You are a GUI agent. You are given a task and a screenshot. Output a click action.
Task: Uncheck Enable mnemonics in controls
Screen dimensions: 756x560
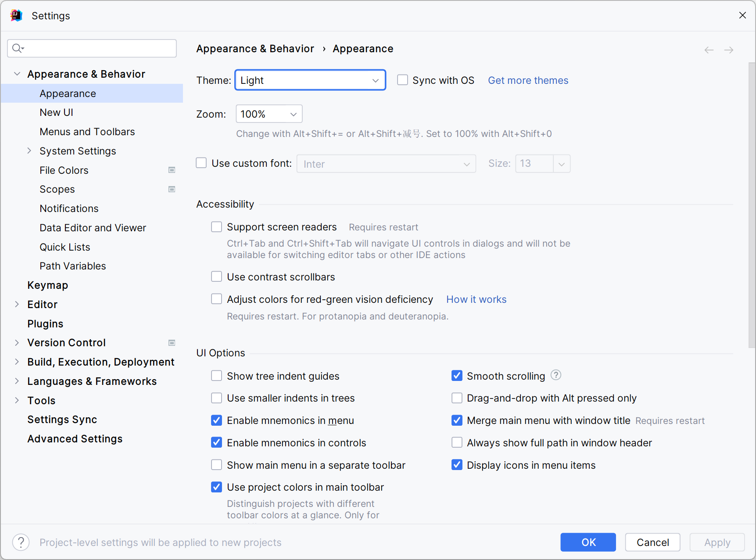216,442
